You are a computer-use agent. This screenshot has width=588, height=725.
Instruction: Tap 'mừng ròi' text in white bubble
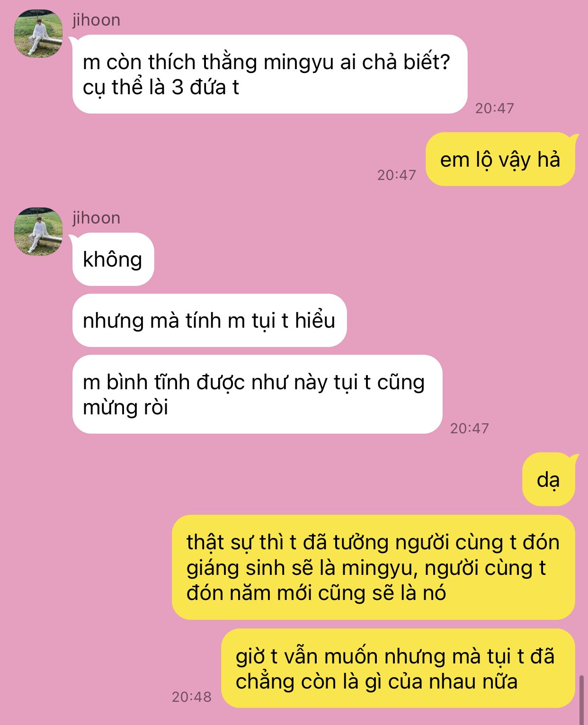[125, 407]
